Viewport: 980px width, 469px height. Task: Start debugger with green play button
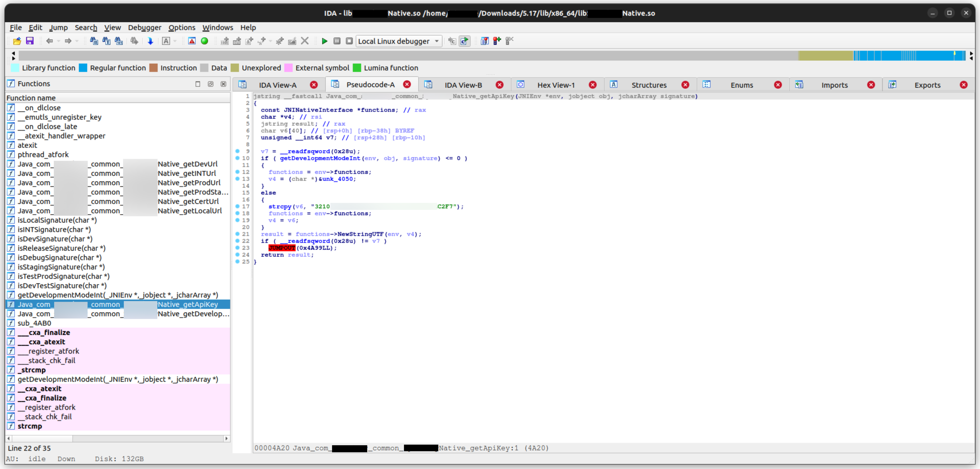point(324,41)
